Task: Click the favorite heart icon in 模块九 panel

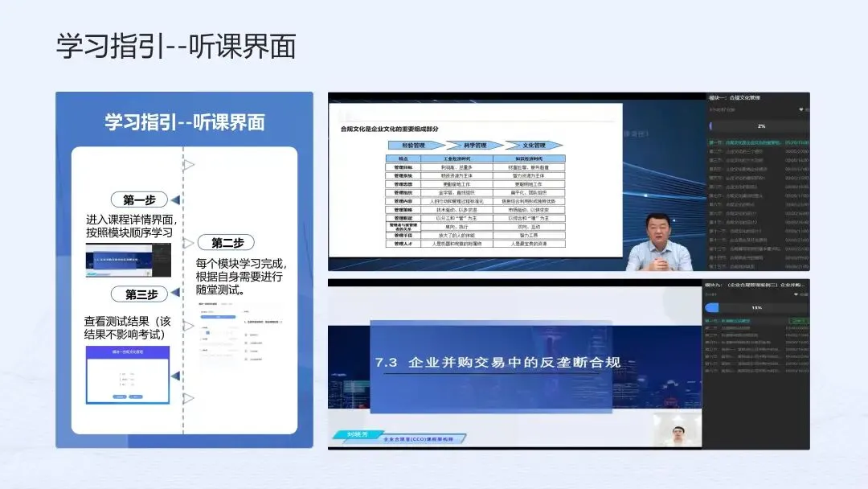Action: [796, 294]
